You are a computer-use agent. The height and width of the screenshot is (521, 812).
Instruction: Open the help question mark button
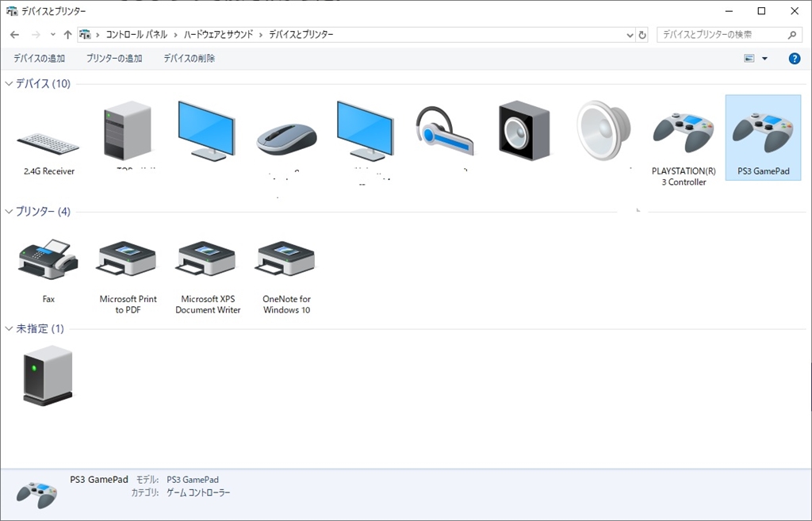pos(794,59)
